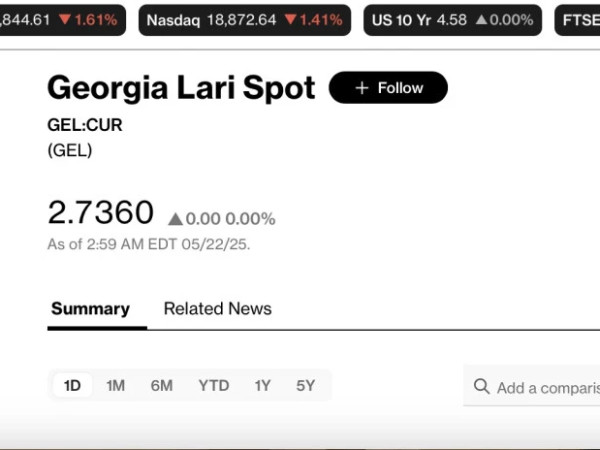
Task: Choose the YTD chart range
Action: click(x=214, y=385)
